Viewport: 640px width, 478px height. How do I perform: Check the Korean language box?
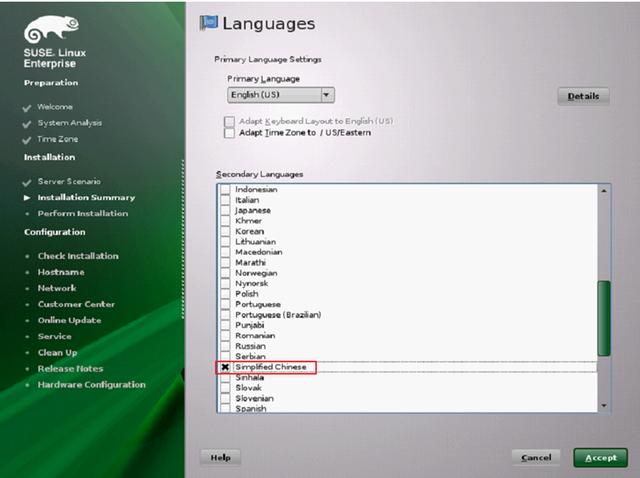(225, 231)
